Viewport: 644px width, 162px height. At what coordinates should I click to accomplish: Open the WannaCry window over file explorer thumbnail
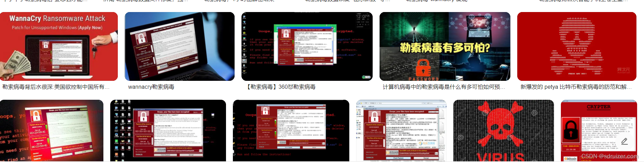[x=401, y=131]
